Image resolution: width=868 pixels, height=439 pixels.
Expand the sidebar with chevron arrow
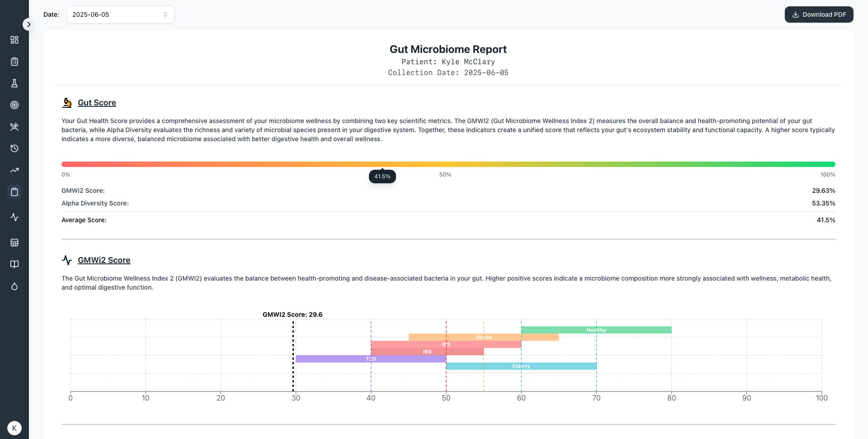(28, 24)
